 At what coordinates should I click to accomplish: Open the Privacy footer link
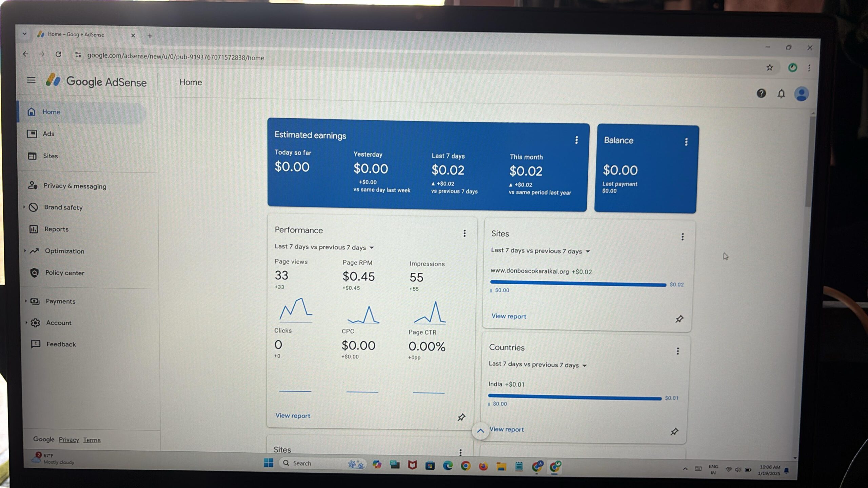click(x=69, y=440)
